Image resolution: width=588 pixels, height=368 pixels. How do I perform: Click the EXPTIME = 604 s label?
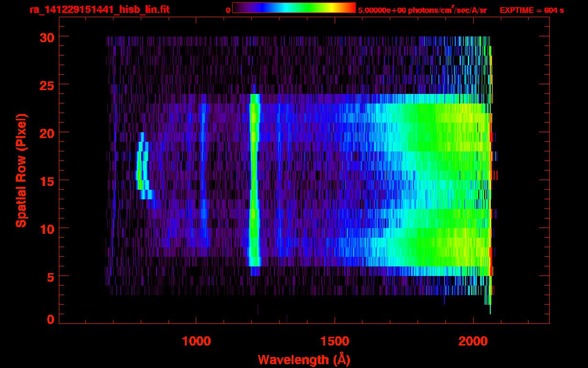(x=531, y=10)
